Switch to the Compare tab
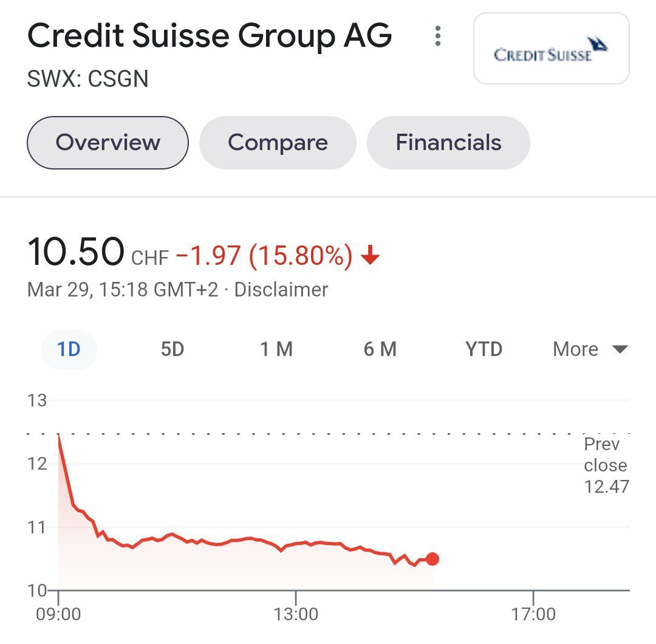 tap(278, 143)
